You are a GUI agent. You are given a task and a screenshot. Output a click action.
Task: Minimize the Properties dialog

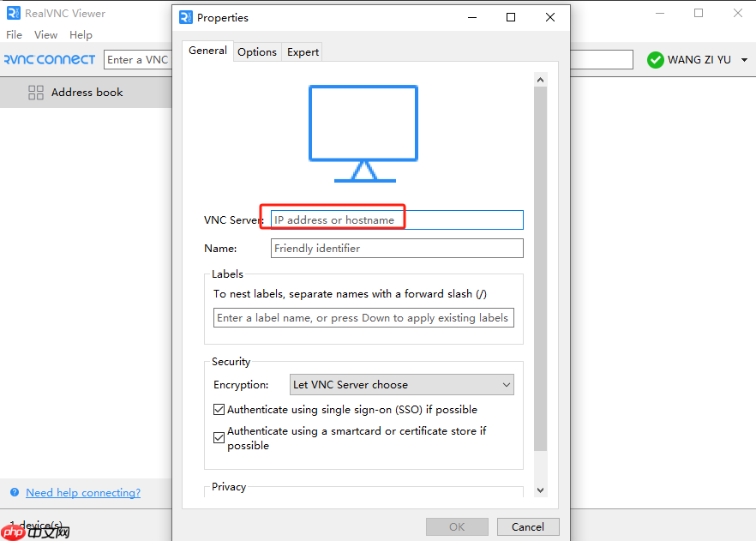[x=472, y=17]
